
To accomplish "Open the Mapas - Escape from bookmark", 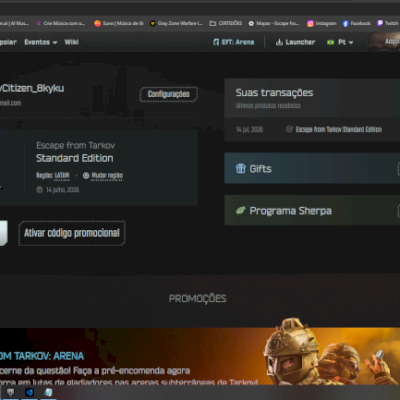I will (x=274, y=23).
